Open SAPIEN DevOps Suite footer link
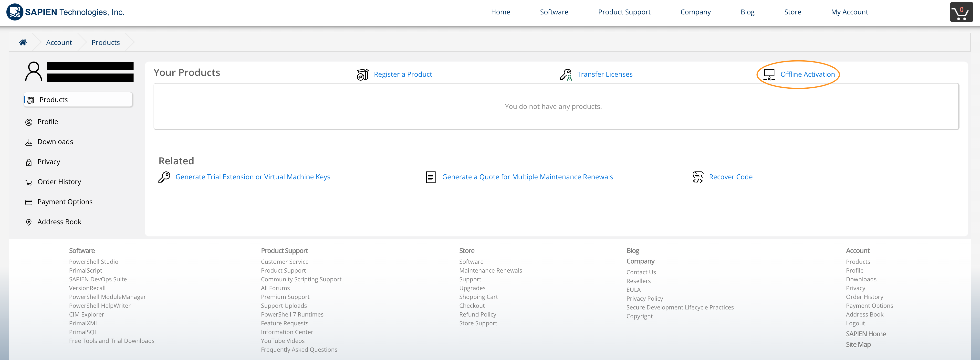Image resolution: width=980 pixels, height=360 pixels. (98, 279)
